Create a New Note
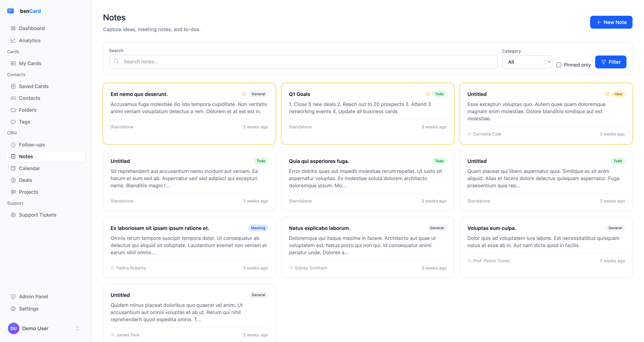The image size is (644, 342). [x=611, y=22]
